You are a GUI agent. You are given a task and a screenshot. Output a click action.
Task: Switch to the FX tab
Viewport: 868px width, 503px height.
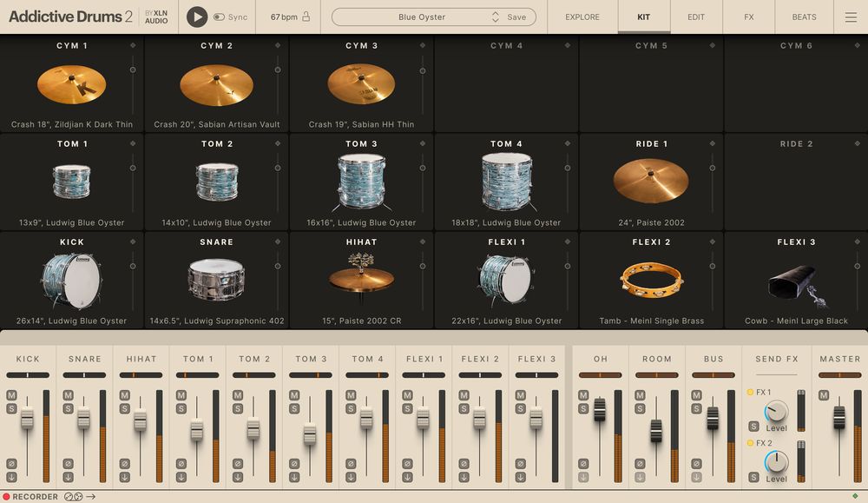(x=748, y=16)
